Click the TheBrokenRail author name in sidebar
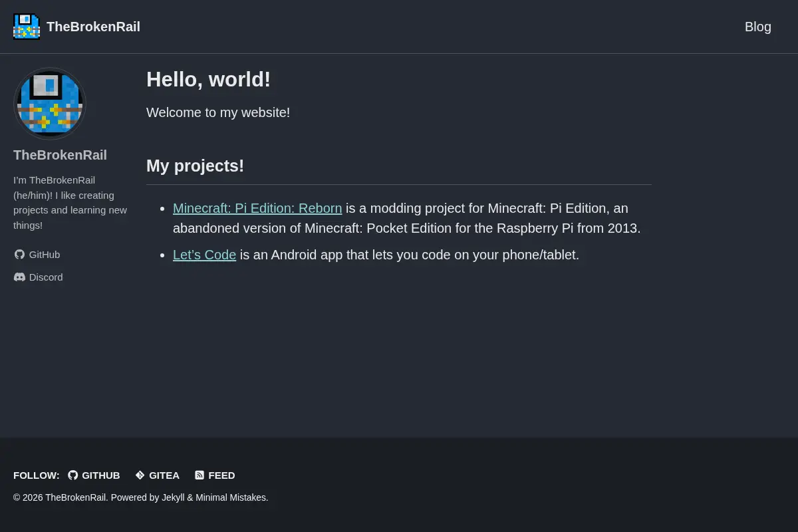This screenshot has width=798, height=532. click(x=60, y=155)
